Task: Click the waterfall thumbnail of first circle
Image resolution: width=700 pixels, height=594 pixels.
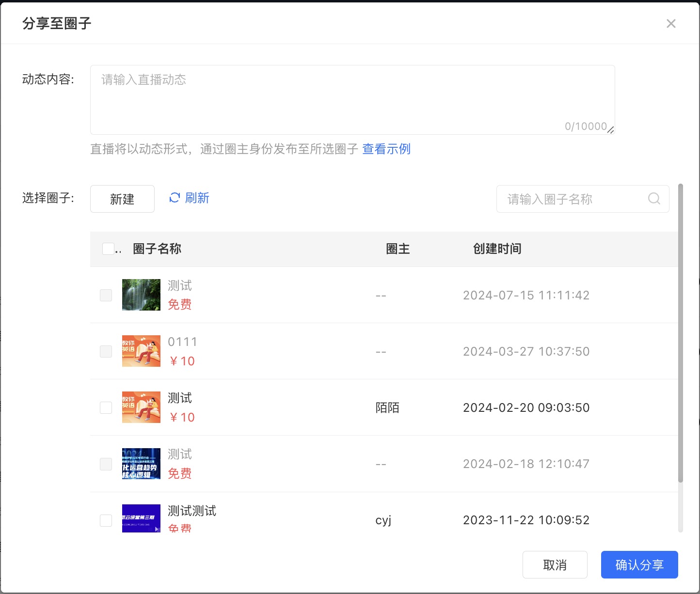Action: click(141, 295)
